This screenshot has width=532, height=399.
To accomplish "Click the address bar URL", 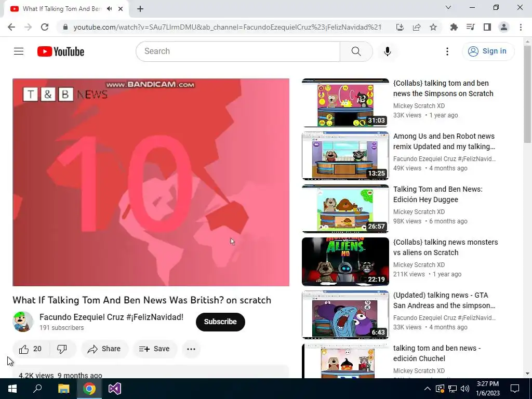I will 228,27.
